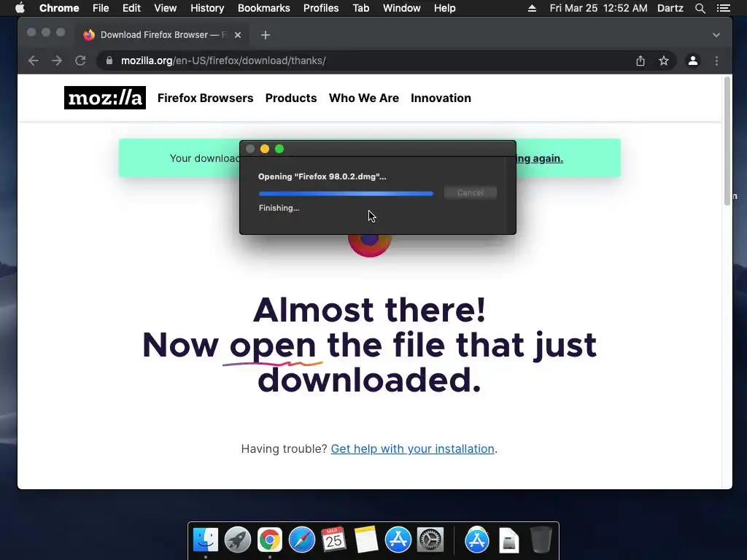Open Firefox Browsers navigation menu
747x560 pixels.
[x=205, y=98]
